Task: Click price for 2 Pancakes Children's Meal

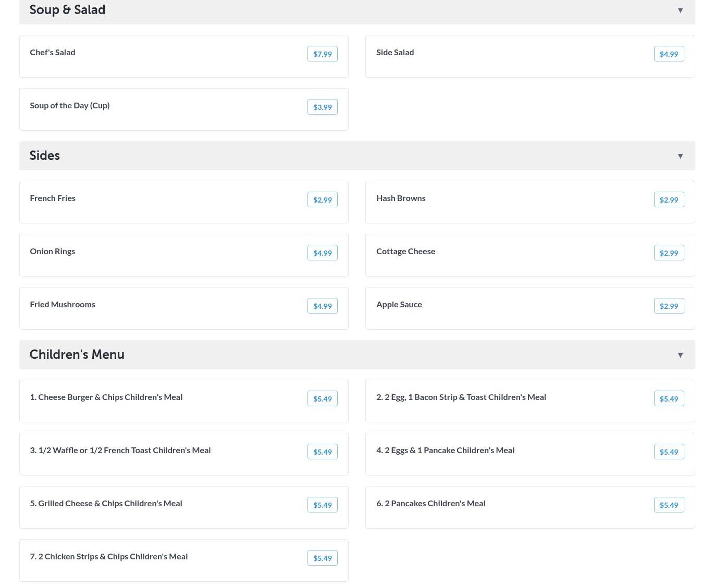Action: (x=669, y=505)
